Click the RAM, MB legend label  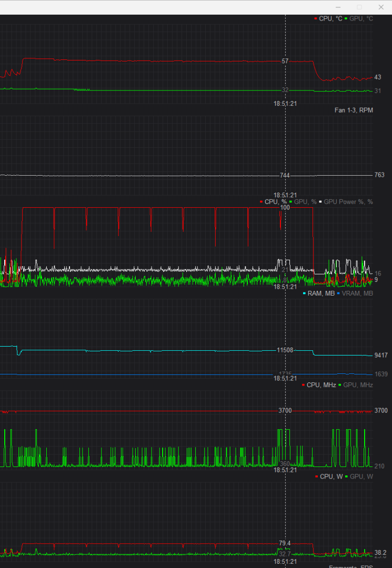(321, 293)
